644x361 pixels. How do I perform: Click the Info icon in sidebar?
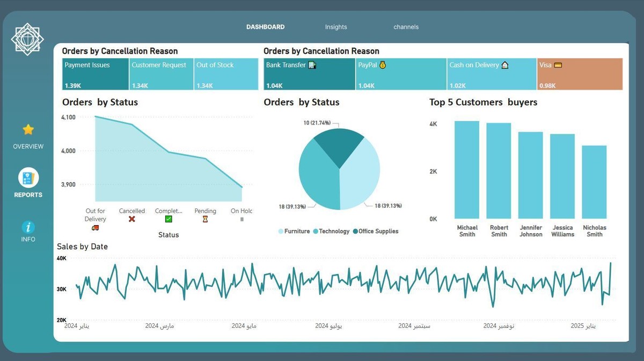pyautogui.click(x=28, y=227)
